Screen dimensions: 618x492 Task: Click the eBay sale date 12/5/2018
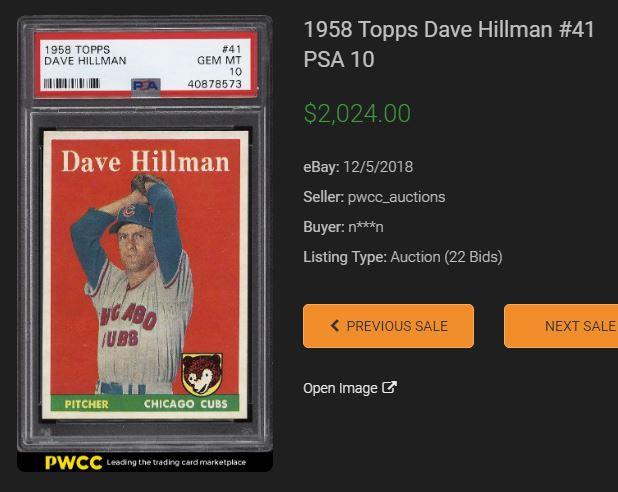click(378, 167)
